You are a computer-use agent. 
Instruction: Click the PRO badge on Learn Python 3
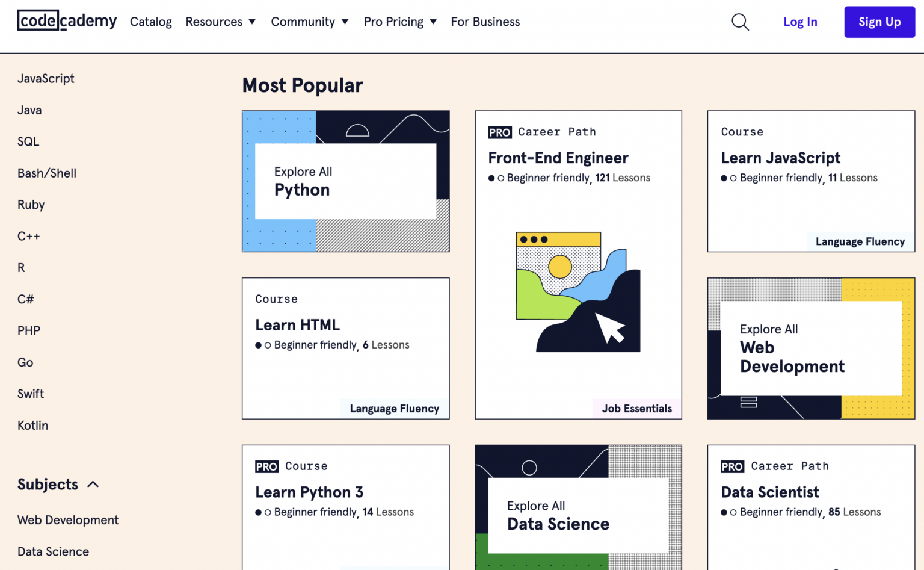(x=266, y=466)
